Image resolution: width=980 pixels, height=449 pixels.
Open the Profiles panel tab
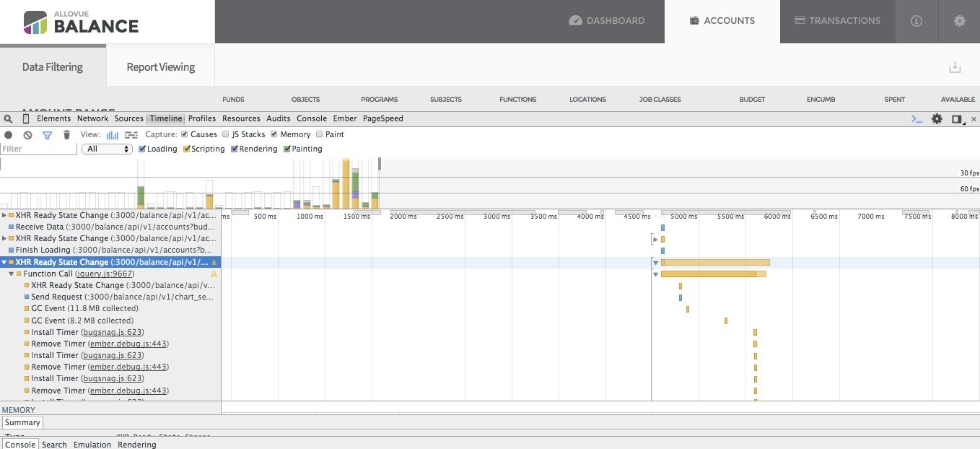pyautogui.click(x=202, y=118)
